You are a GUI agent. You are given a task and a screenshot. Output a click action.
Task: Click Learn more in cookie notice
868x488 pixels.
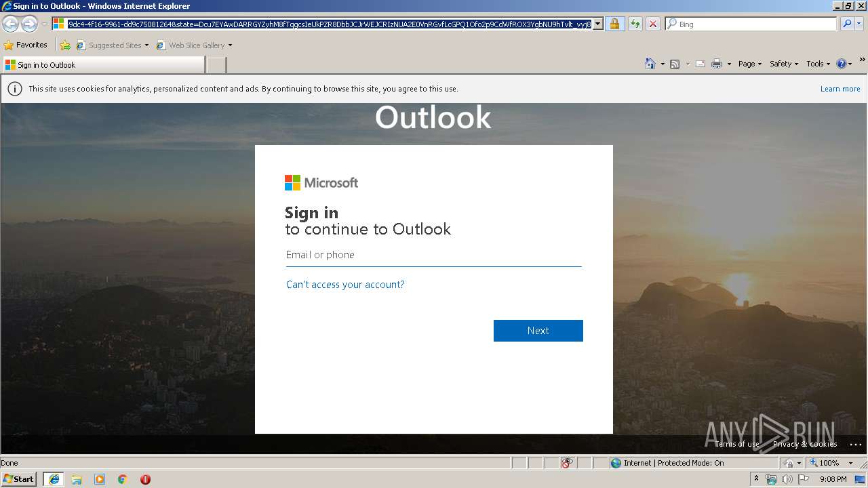[x=840, y=89]
